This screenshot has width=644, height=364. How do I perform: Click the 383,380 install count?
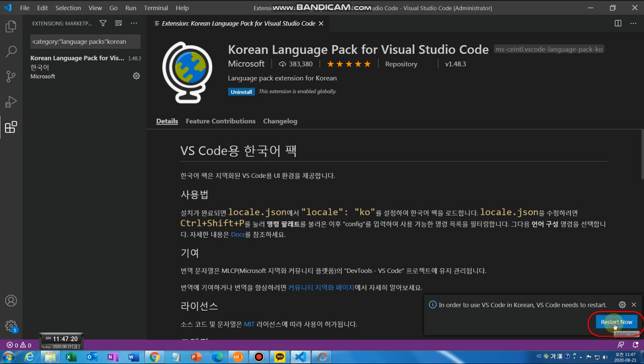(x=295, y=64)
